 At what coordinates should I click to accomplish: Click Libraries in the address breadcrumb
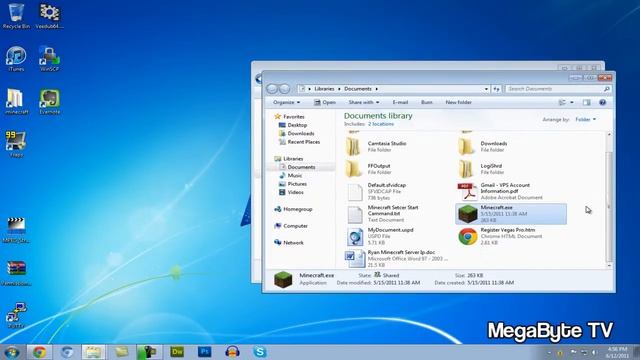coord(324,89)
